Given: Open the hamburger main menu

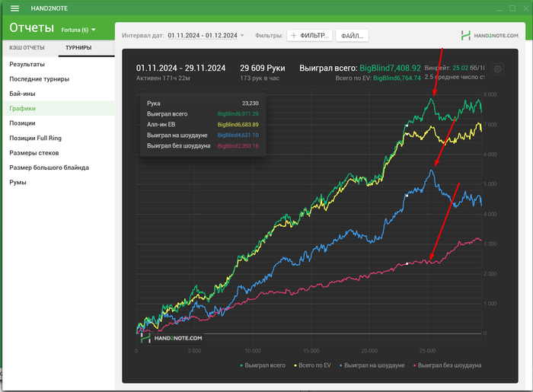Looking at the screenshot, I should click(x=14, y=8).
